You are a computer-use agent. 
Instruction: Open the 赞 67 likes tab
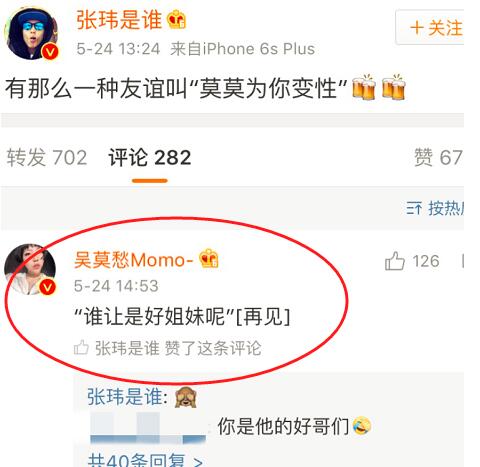438,157
